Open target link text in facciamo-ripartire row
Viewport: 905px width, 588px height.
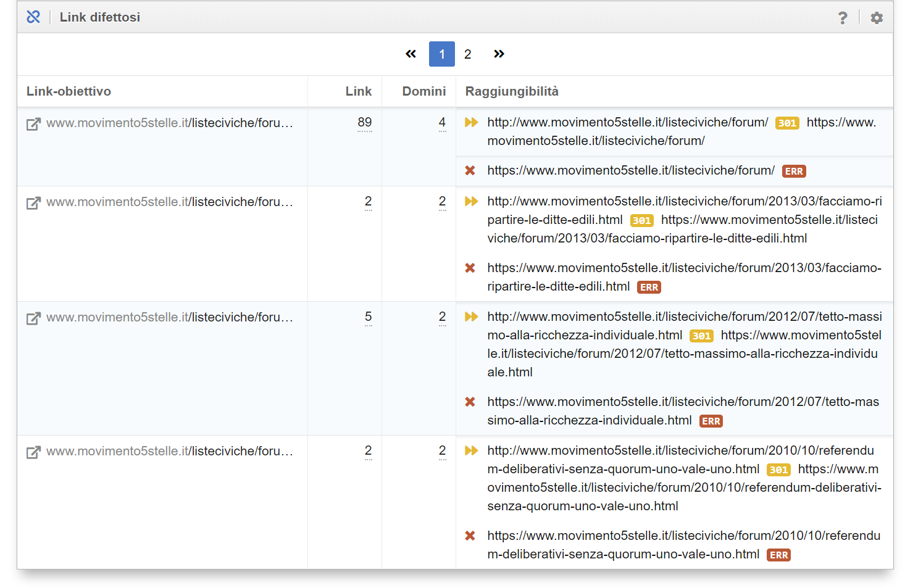tap(170, 202)
